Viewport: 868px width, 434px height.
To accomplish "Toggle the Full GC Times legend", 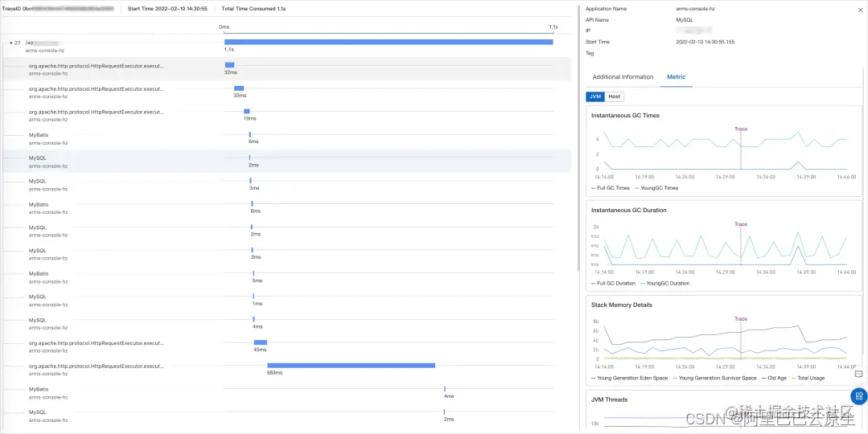I will click(611, 188).
